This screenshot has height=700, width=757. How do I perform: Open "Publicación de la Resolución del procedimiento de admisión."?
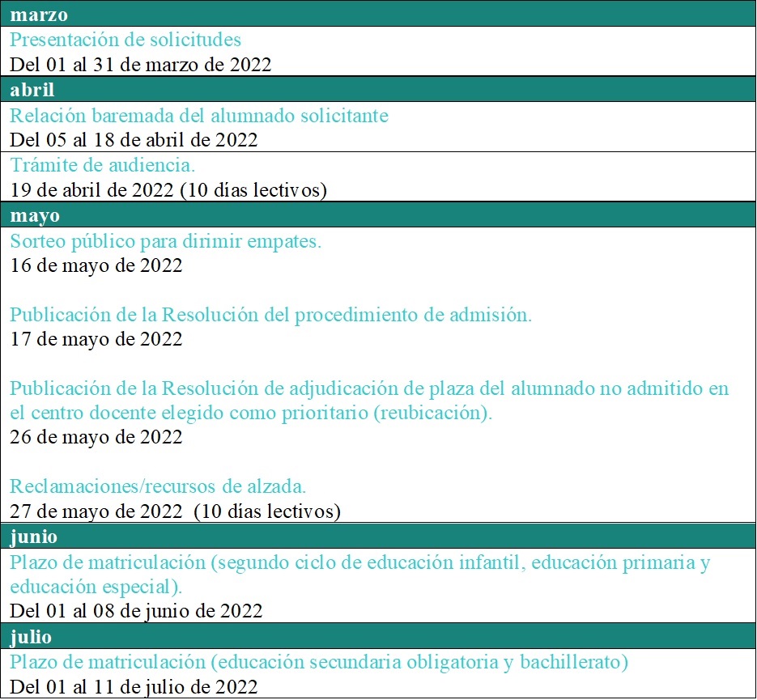[x=271, y=315]
